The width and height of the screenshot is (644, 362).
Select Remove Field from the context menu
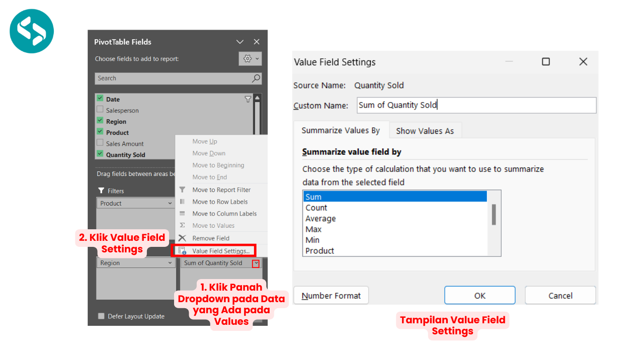click(211, 238)
